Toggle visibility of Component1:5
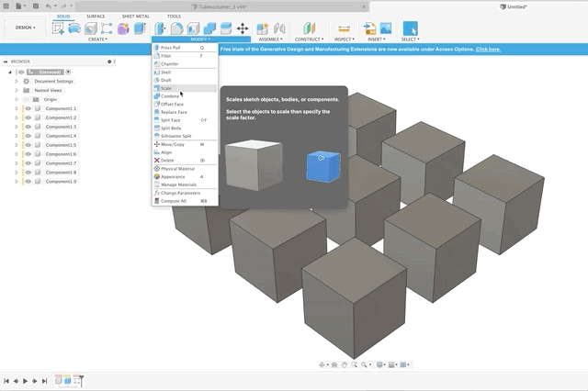 [x=28, y=145]
